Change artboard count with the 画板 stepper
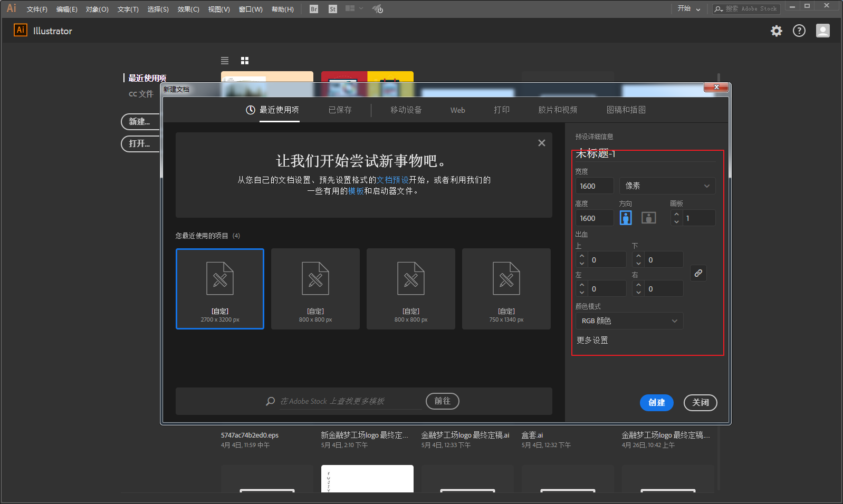The image size is (843, 504). coord(677,218)
